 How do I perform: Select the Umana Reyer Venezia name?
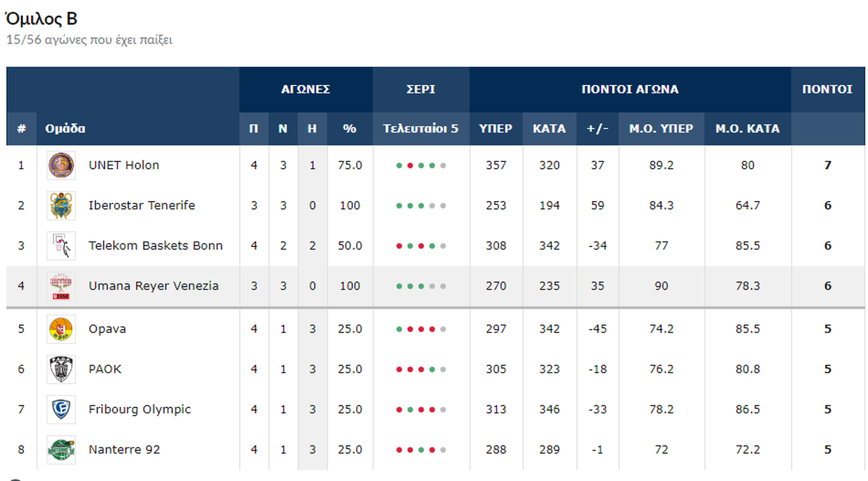pyautogui.click(x=153, y=286)
